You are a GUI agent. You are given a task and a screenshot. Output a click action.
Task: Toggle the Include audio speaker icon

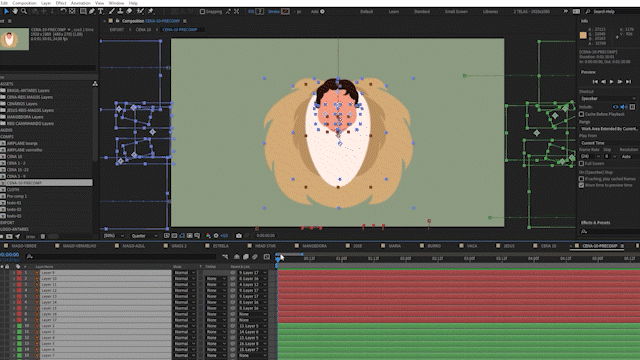(624, 107)
